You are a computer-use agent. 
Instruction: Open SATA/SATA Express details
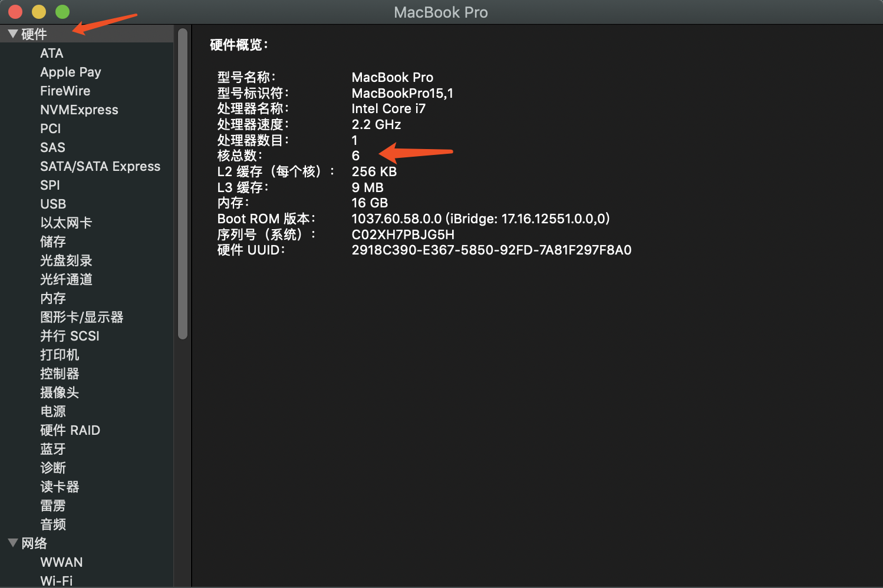tap(100, 166)
